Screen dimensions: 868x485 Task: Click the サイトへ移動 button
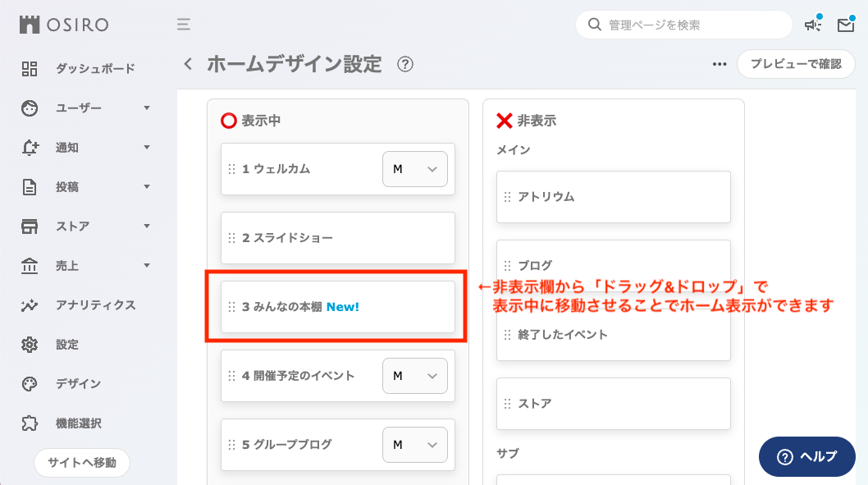[x=81, y=462]
